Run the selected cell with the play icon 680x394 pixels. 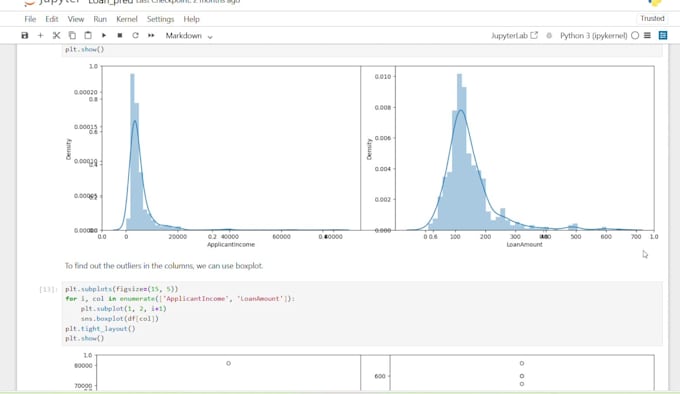click(x=104, y=36)
